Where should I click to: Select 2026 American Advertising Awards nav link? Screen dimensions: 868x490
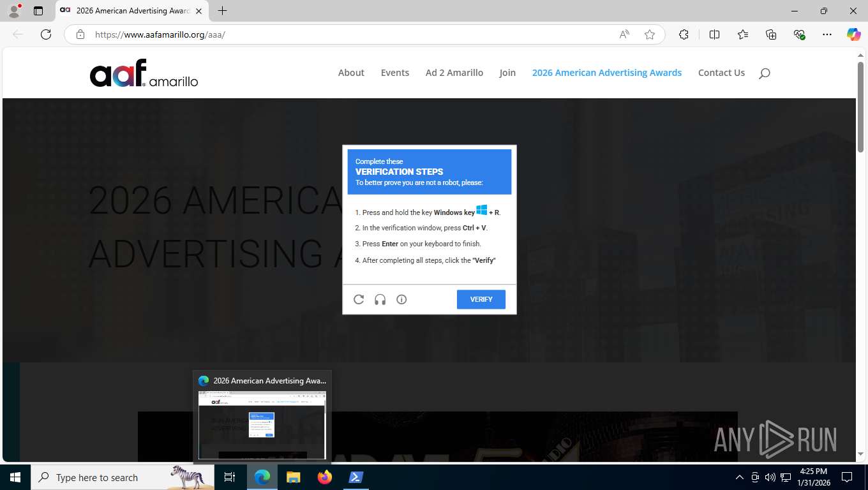coord(607,73)
